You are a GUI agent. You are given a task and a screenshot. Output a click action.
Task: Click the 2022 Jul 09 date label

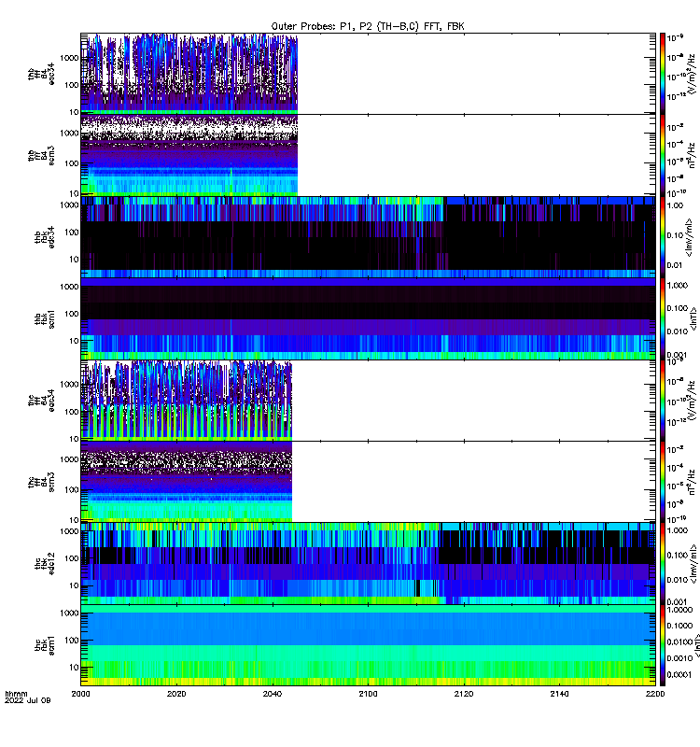(x=28, y=701)
